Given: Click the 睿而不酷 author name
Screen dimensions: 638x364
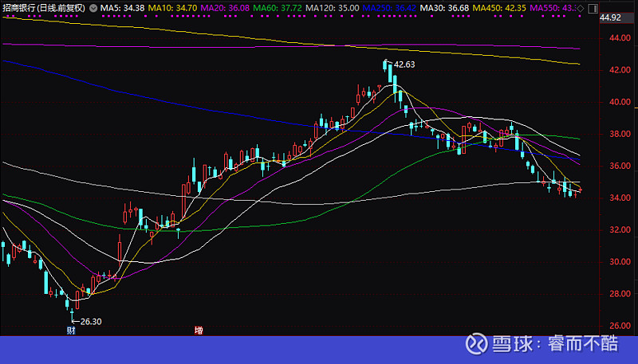Looking at the screenshot, I should tap(583, 343).
